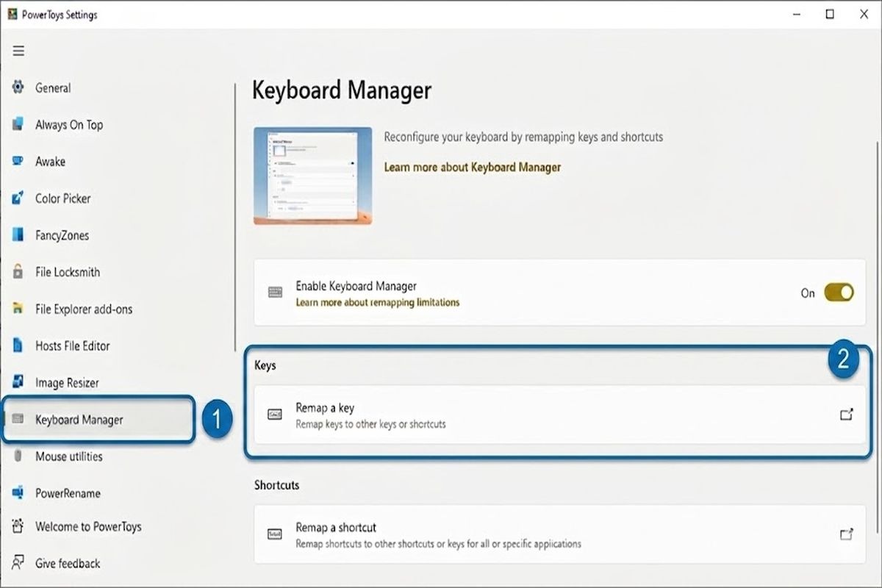Click the Image Resizer icon
Viewport: 882px width, 588px height.
[18, 382]
